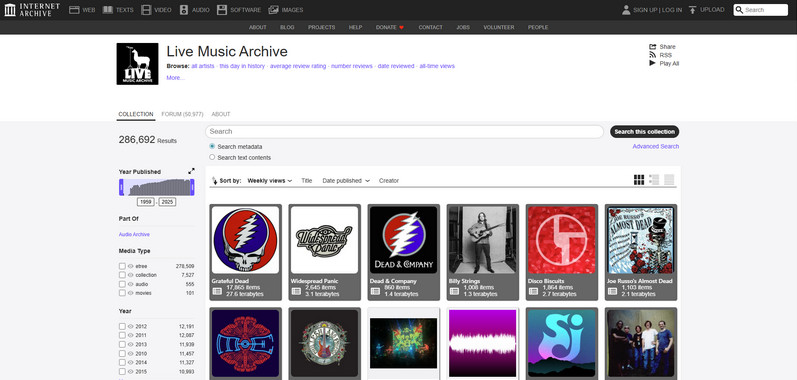This screenshot has height=380, width=797.
Task: Open the Projects menu item
Action: point(321,27)
